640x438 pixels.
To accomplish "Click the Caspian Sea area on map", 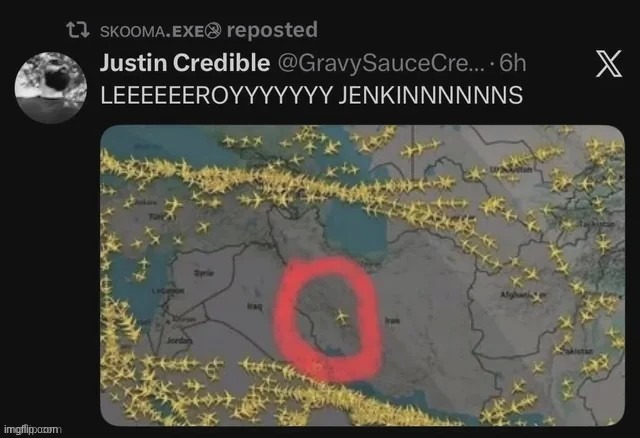I will click(356, 229).
